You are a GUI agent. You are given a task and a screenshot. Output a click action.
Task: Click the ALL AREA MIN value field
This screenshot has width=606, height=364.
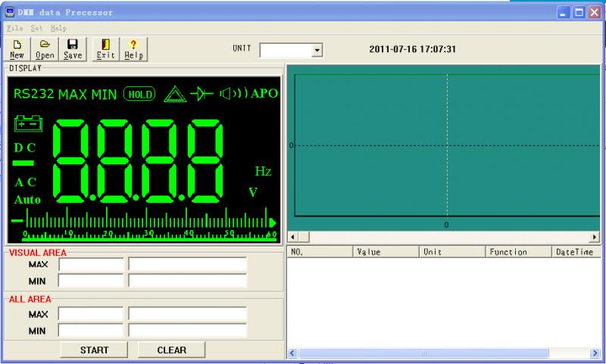tap(91, 330)
